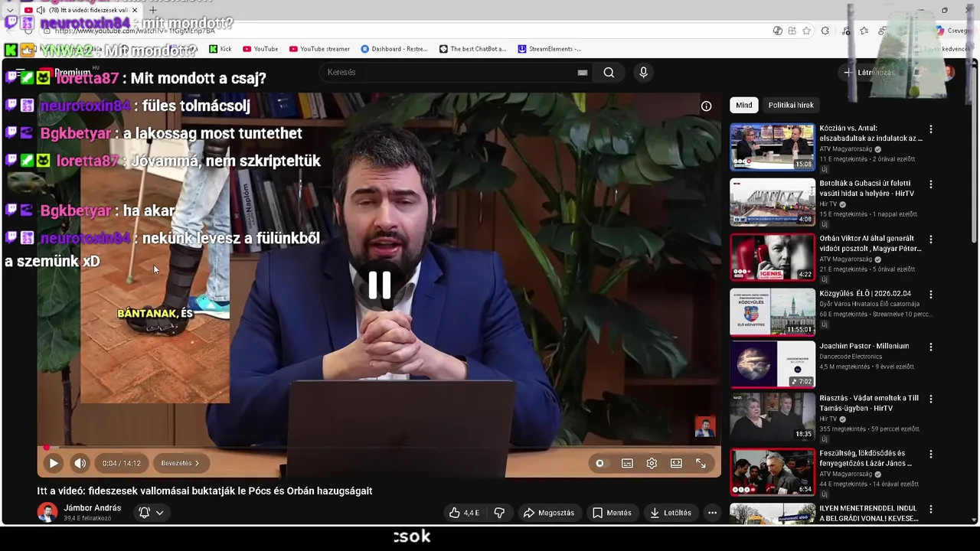Screen dimensions: 980x551
Task: Open Orbán Viktor AI video thumbnail
Action: 773,257
